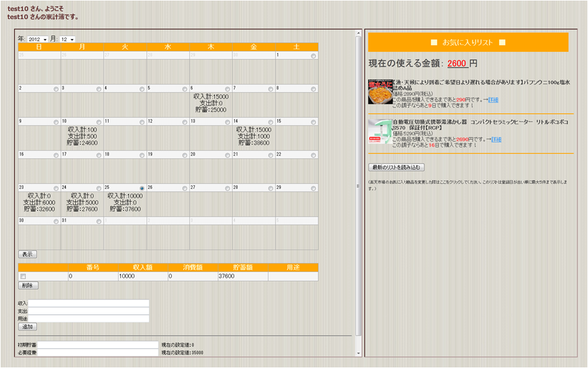Tick the checkbox in the entry table row
Screen dimensions: 588x368
(23, 277)
